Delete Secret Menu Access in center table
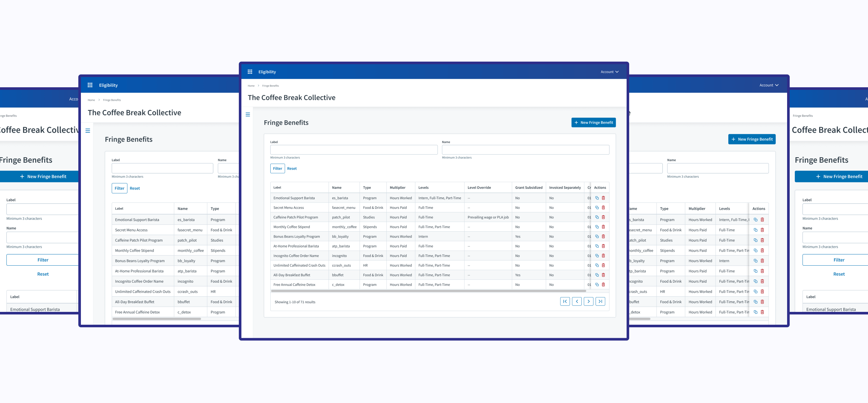 click(603, 208)
